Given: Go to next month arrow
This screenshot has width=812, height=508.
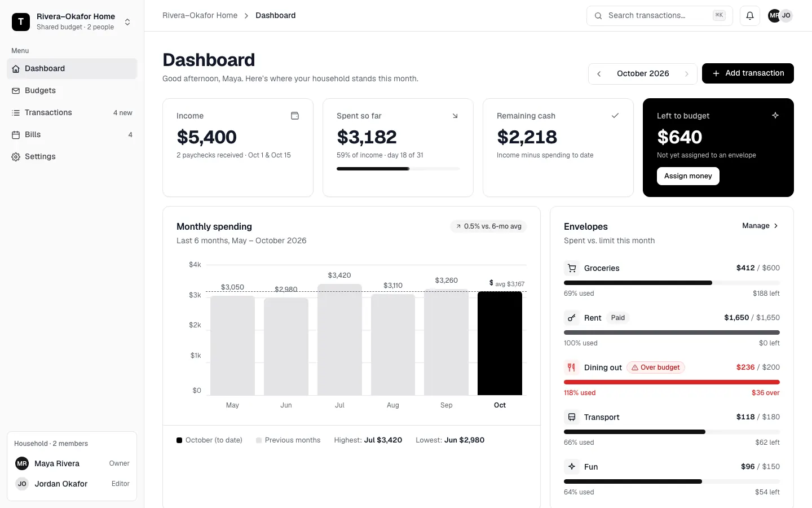Looking at the screenshot, I should pos(687,74).
